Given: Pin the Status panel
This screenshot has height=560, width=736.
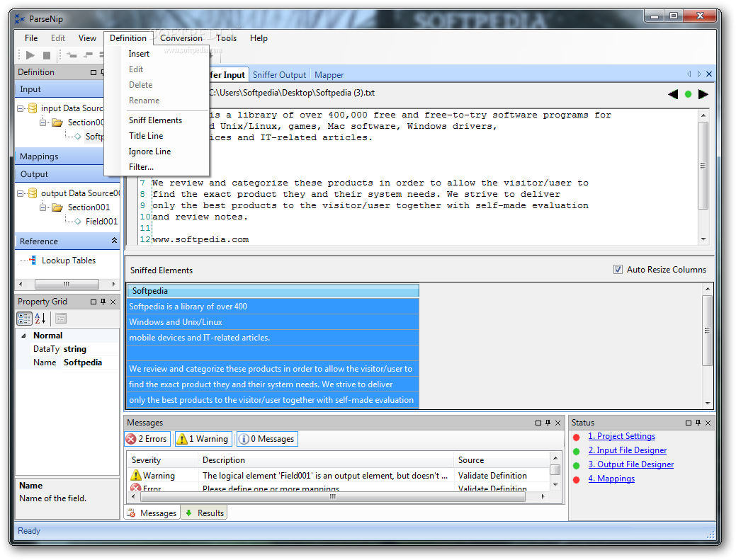Looking at the screenshot, I should pos(698,423).
